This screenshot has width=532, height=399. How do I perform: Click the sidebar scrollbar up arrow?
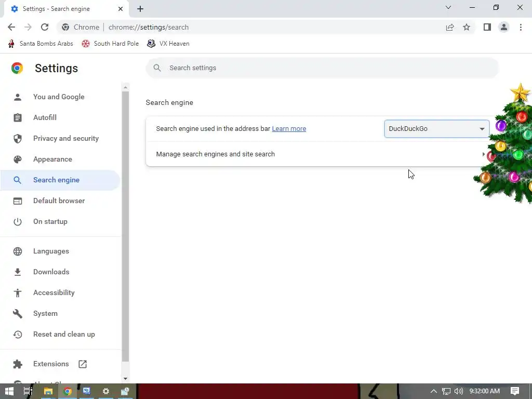[x=126, y=87]
